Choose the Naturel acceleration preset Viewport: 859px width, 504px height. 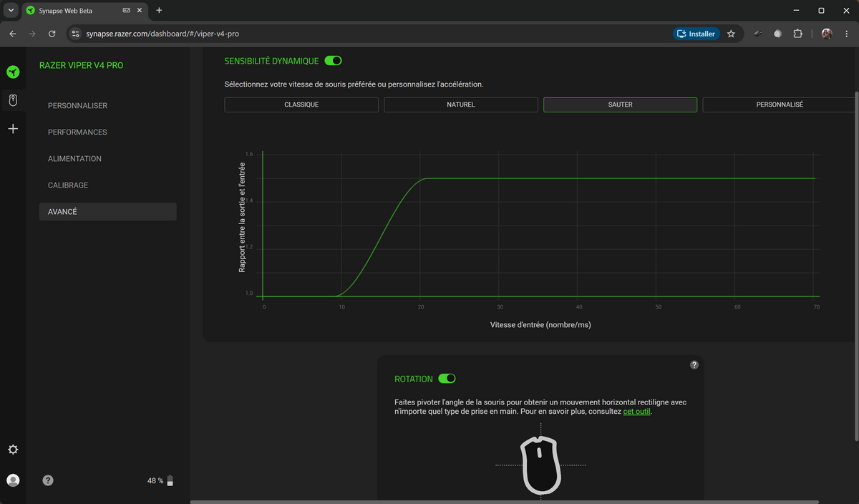(x=461, y=105)
